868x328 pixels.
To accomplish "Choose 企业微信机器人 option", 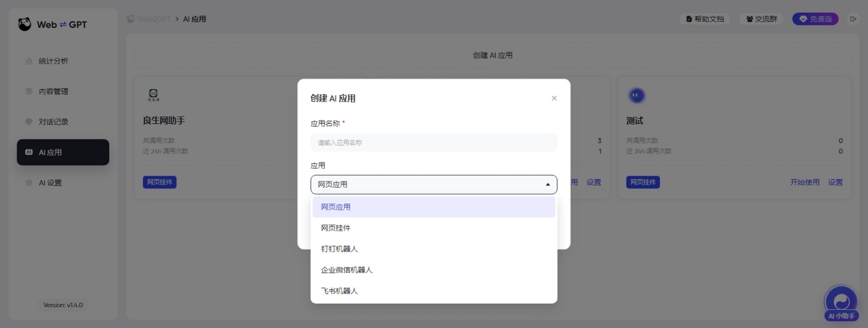I will tap(433, 270).
